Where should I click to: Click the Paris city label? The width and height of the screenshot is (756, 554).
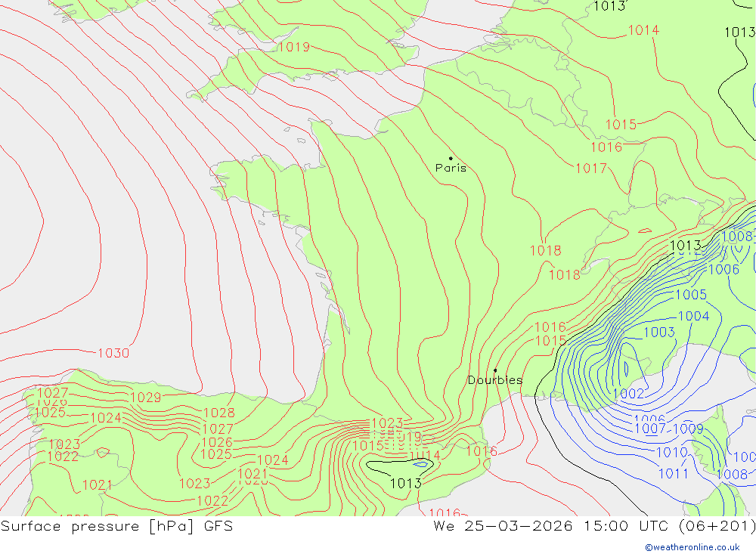[451, 168]
